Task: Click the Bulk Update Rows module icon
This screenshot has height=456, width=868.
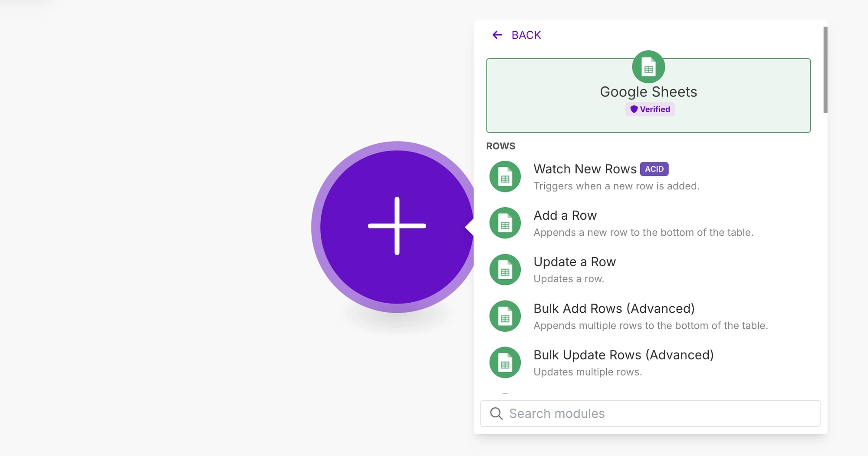Action: pos(505,363)
